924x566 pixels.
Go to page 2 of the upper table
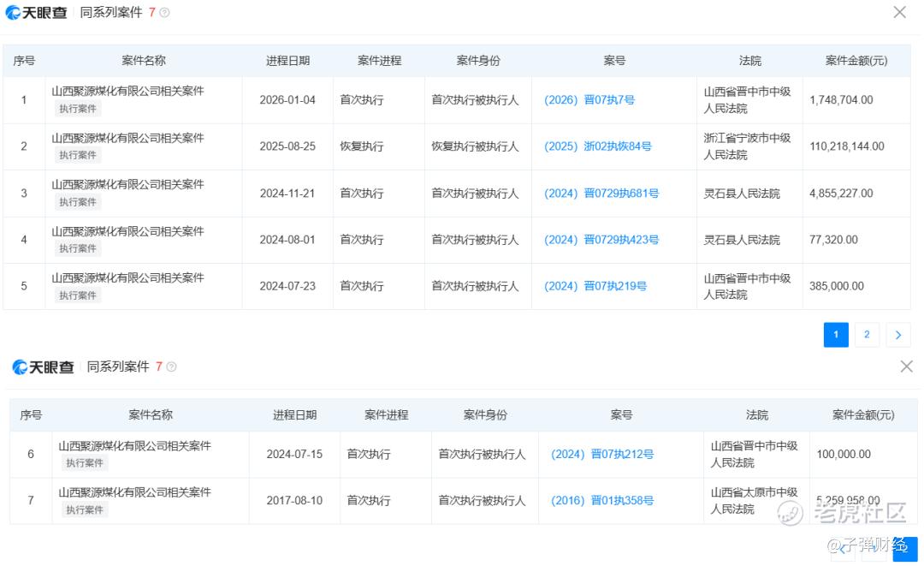click(x=867, y=334)
